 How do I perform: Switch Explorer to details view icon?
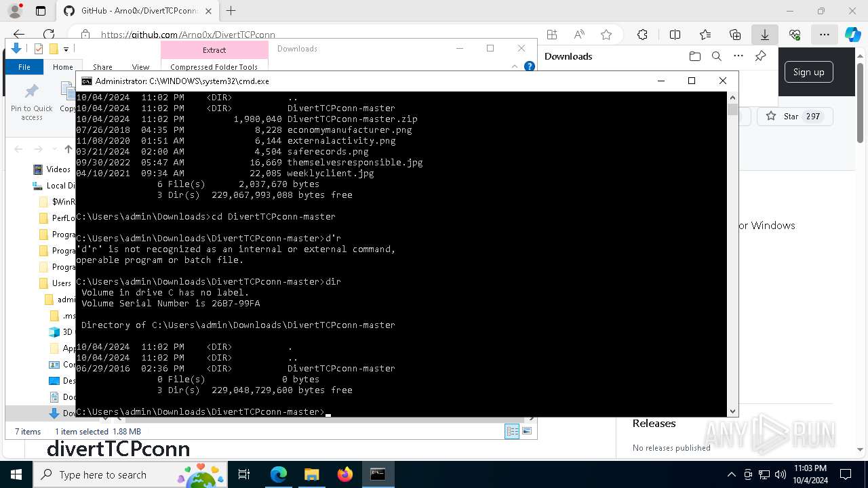point(512,431)
